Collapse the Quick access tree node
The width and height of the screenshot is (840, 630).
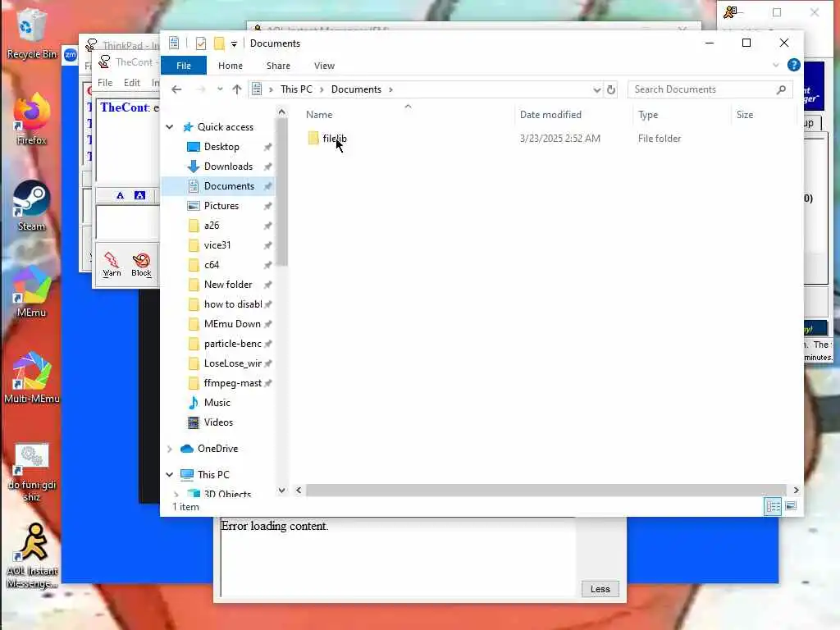tap(169, 127)
